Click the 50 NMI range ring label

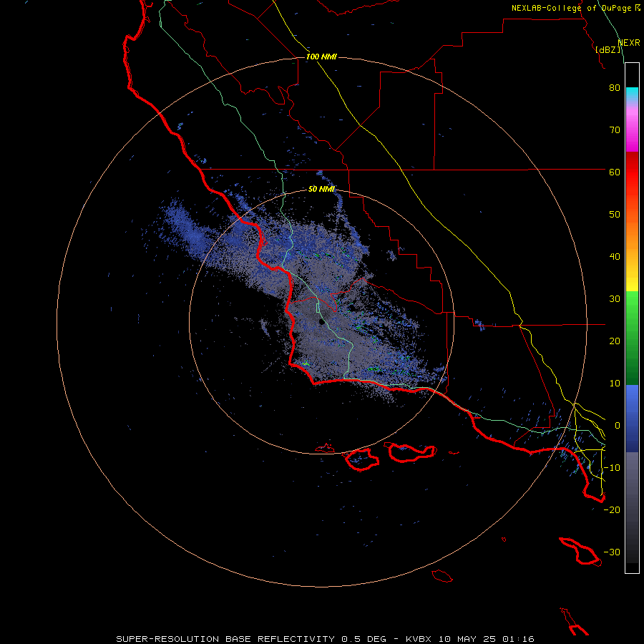point(321,189)
